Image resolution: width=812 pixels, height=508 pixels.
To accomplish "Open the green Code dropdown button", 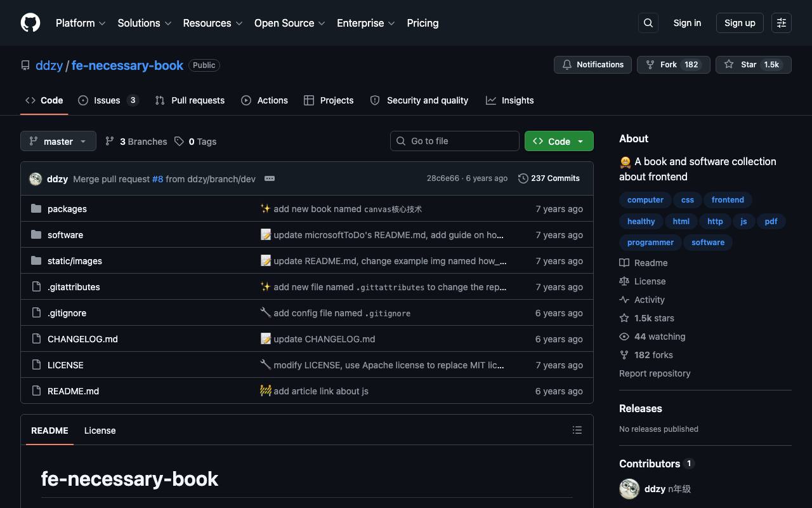I will (x=559, y=141).
